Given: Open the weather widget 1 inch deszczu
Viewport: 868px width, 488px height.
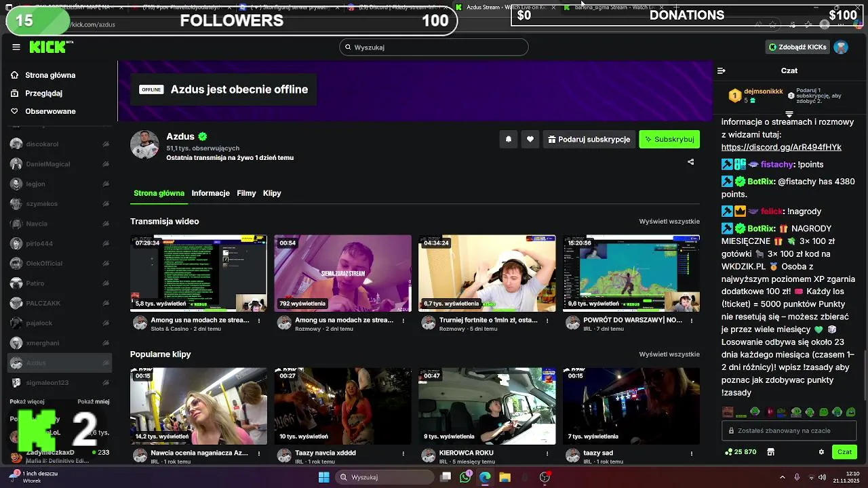Looking at the screenshot, I should (33, 477).
